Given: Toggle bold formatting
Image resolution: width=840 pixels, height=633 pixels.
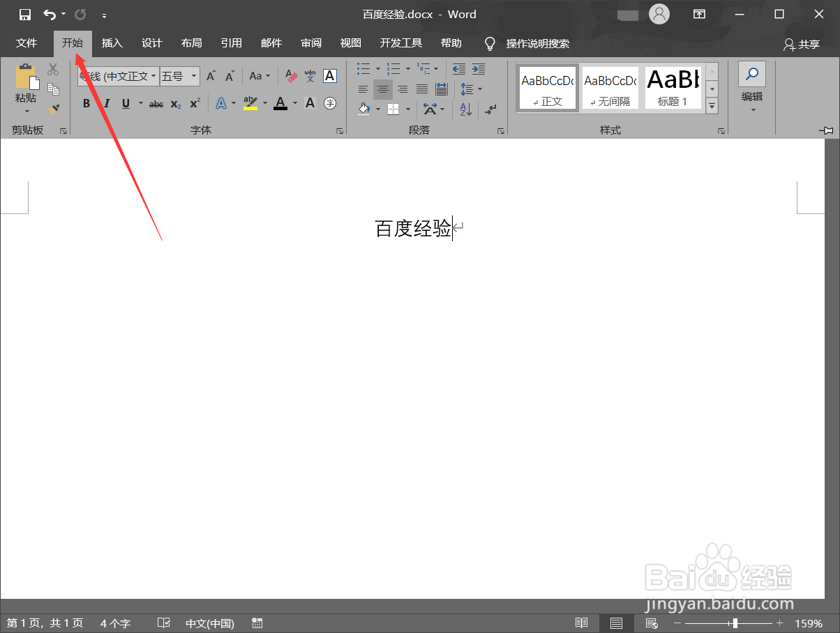Looking at the screenshot, I should [x=87, y=104].
